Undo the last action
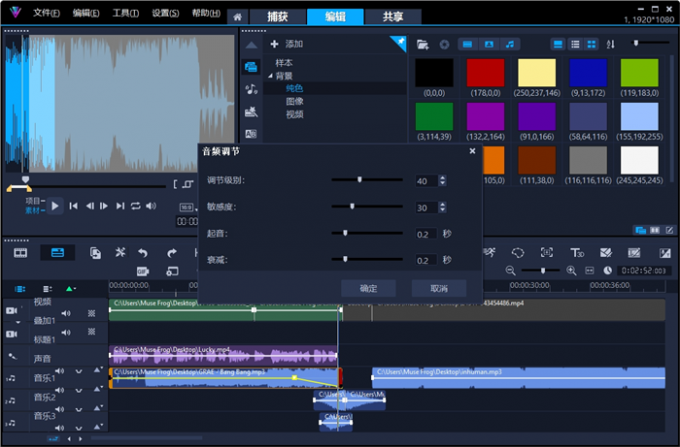This screenshot has width=680, height=447. (143, 253)
